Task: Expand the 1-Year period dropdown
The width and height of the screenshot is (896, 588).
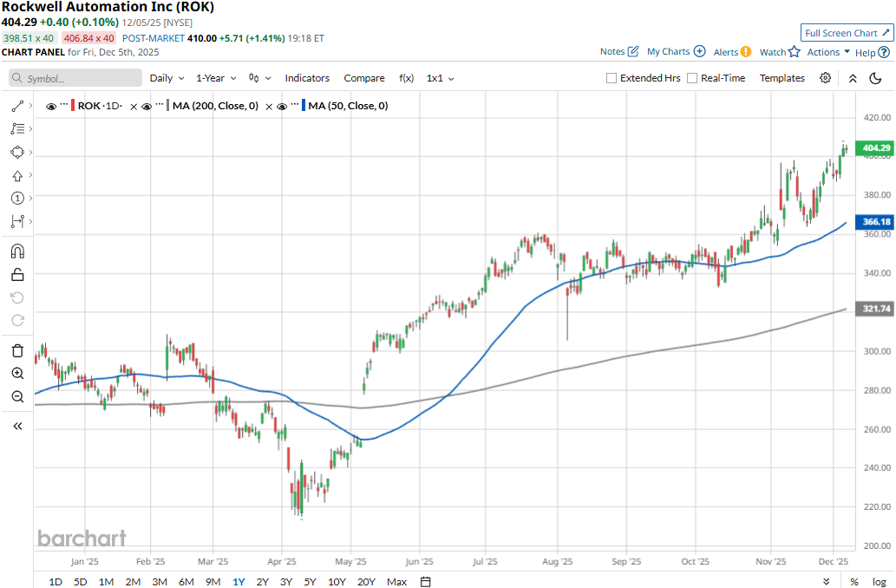Action: pyautogui.click(x=215, y=78)
